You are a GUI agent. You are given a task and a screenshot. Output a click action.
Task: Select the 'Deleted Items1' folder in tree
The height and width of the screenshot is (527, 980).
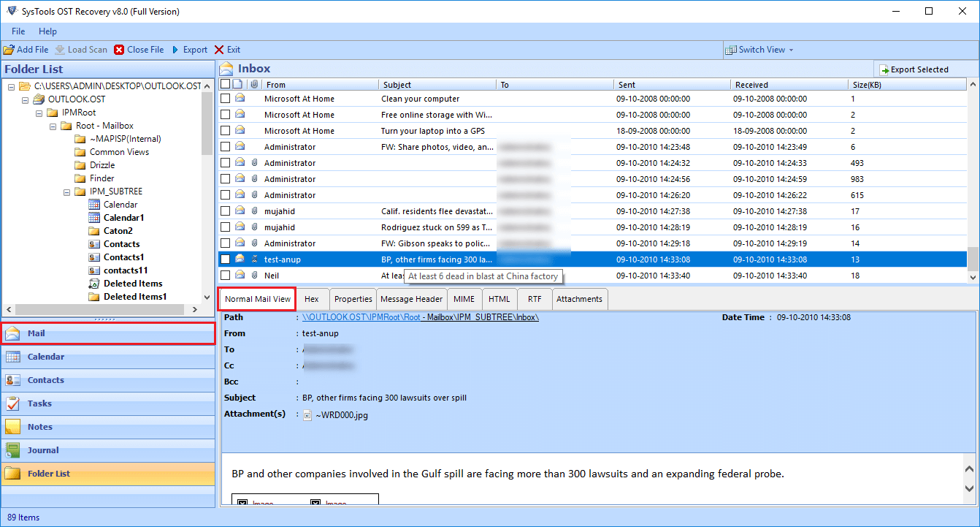pos(135,297)
